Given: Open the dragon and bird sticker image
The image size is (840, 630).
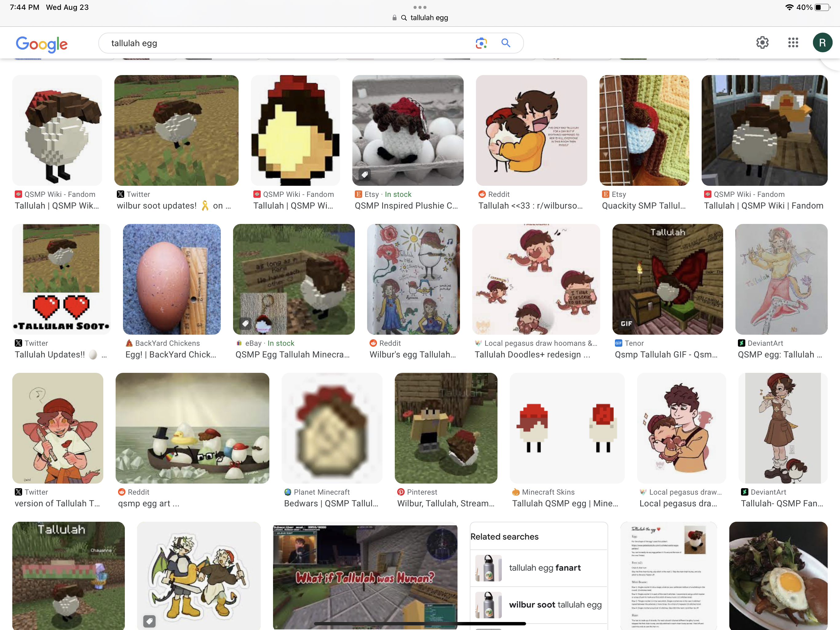Looking at the screenshot, I should coord(199,576).
